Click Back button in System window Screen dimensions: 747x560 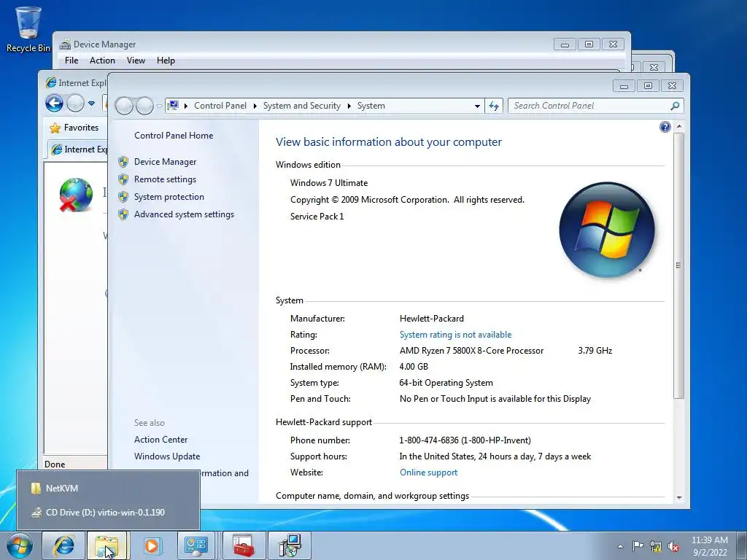click(124, 106)
